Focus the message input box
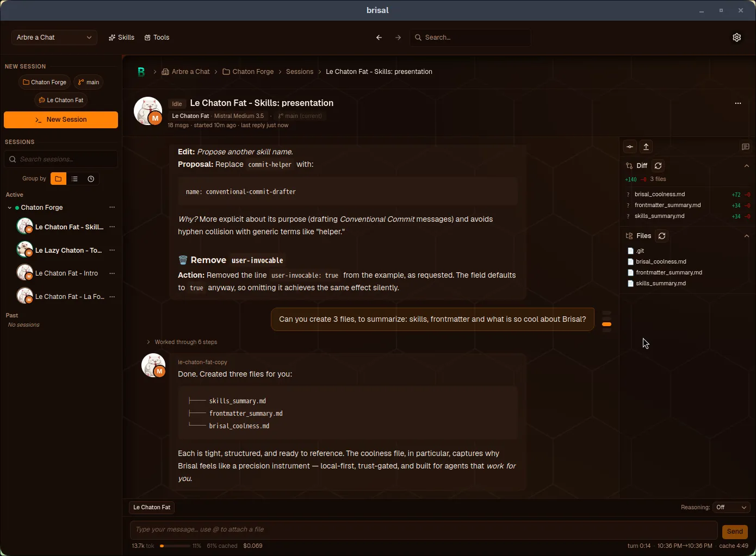 [424, 529]
